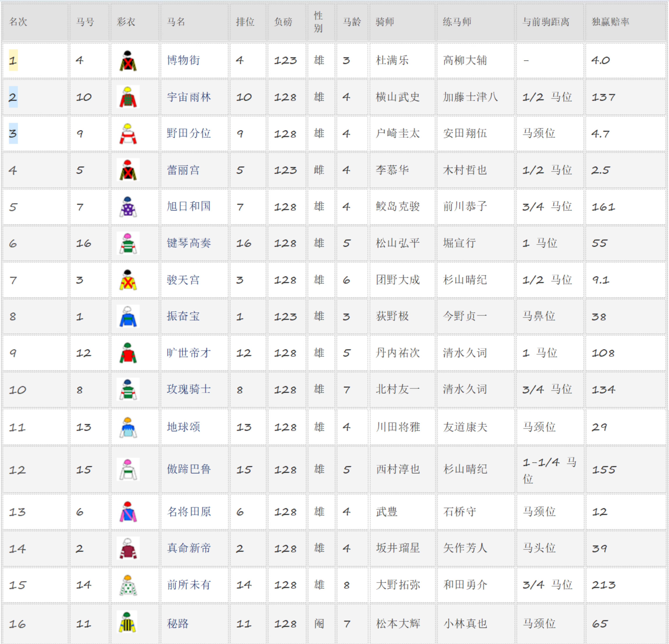The height and width of the screenshot is (644, 669).
Task: Click jockey silks icon for 博物街
Action: [x=128, y=61]
